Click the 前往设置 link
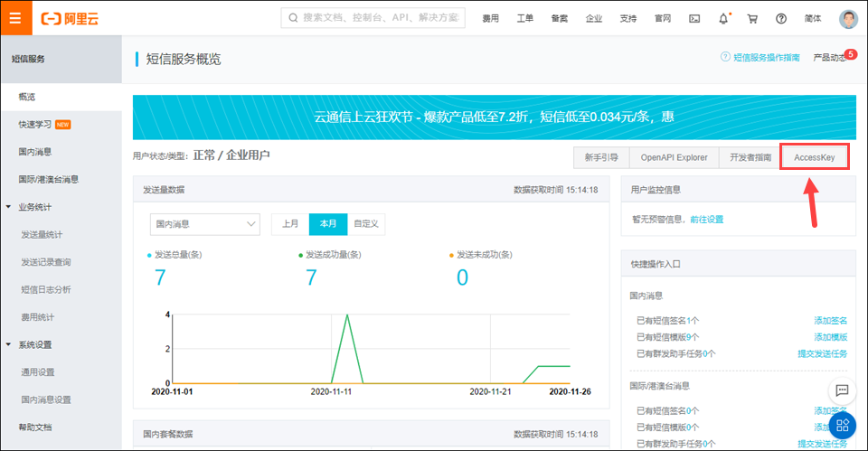 (x=707, y=220)
